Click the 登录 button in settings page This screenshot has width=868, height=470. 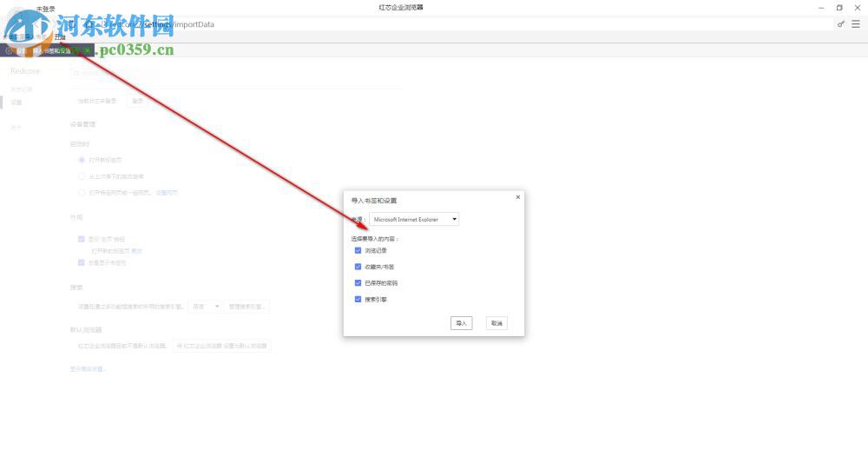(x=138, y=101)
